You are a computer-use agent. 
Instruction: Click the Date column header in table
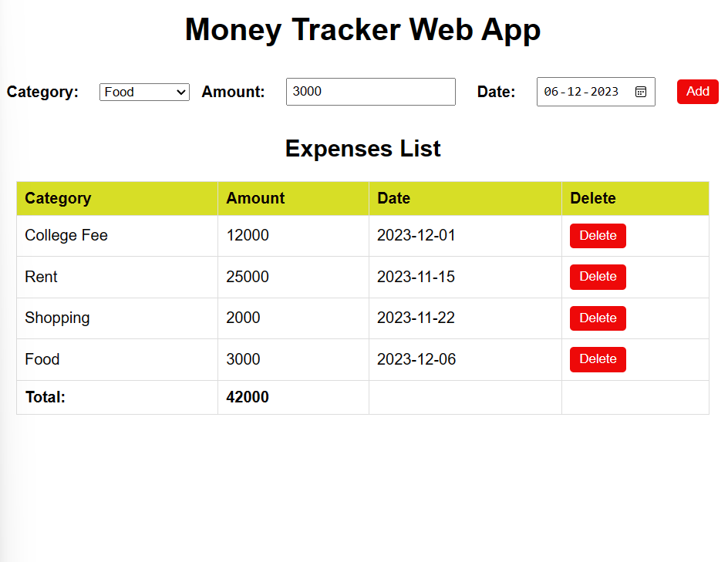pos(393,198)
